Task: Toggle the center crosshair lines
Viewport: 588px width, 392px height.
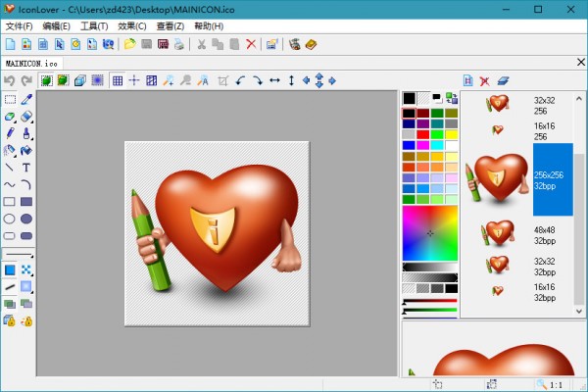Action: (134, 80)
